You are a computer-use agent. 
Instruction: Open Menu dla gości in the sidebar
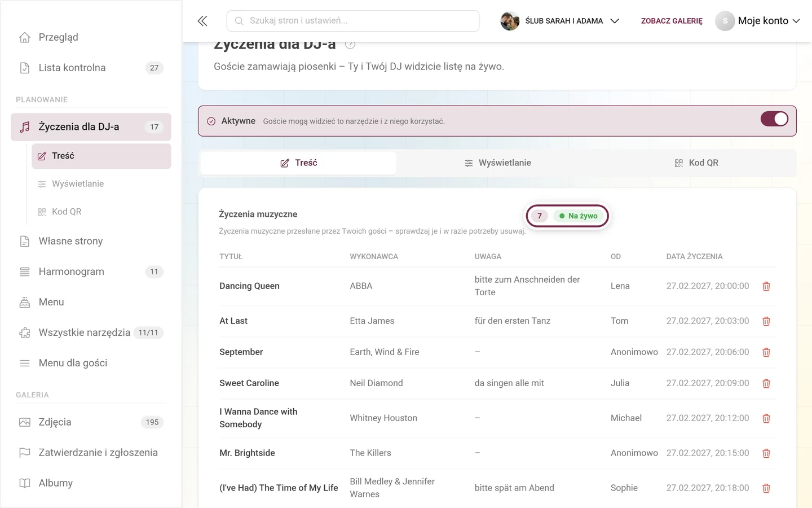(x=91, y=363)
